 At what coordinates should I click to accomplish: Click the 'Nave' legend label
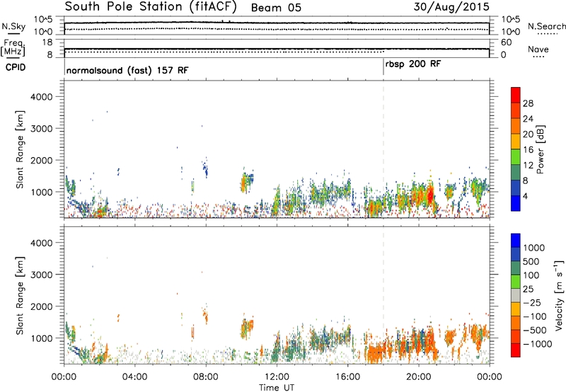point(538,49)
